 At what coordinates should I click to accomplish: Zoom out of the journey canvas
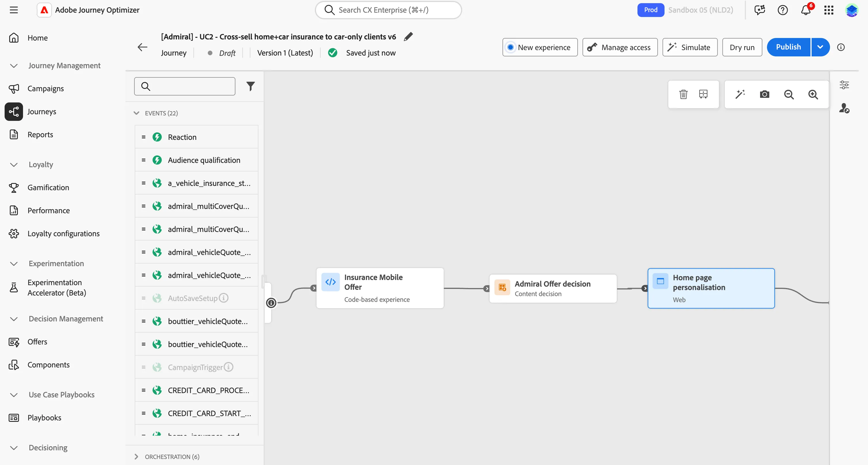pos(789,94)
